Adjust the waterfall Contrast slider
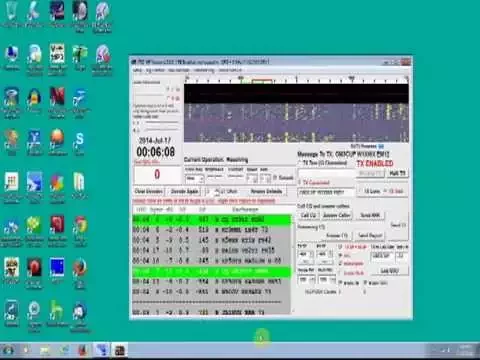The height and width of the screenshot is (360, 480). pyautogui.click(x=235, y=177)
